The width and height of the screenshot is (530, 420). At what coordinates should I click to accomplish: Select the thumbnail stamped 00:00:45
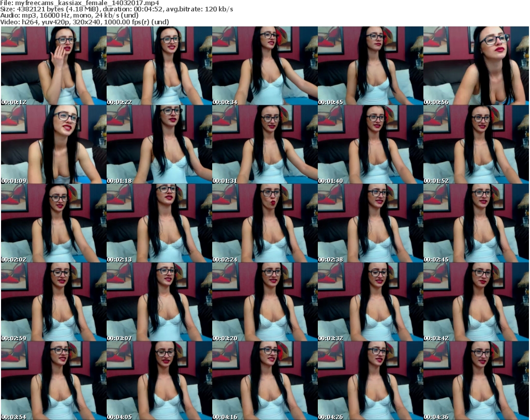(x=370, y=66)
